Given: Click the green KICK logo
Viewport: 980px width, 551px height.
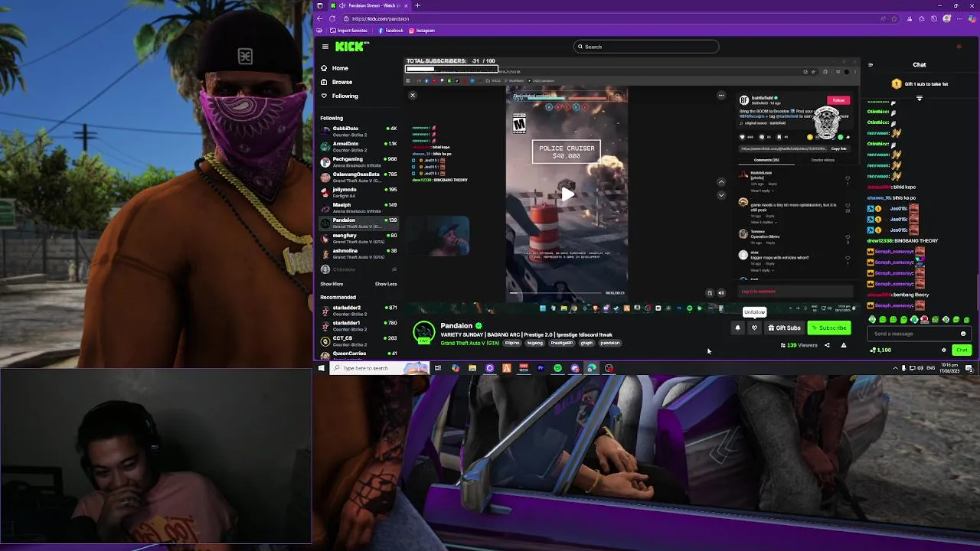Looking at the screenshot, I should 351,47.
